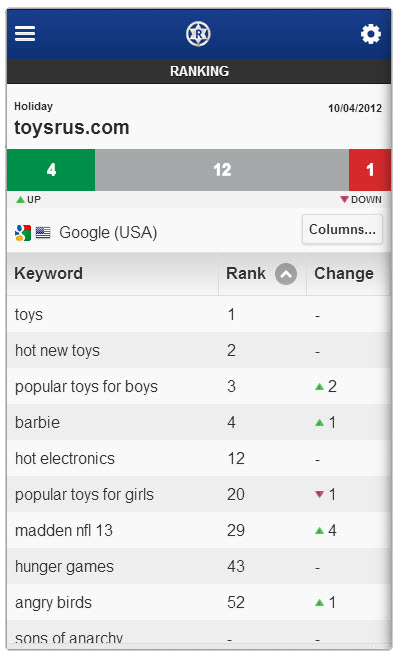The image size is (397, 656).
Task: Open the Columns... selector
Action: pos(342,229)
